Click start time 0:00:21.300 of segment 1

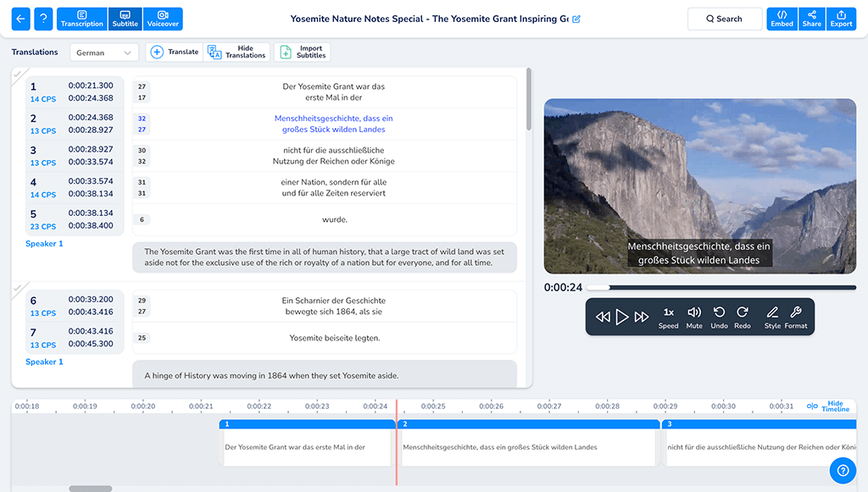tap(91, 86)
